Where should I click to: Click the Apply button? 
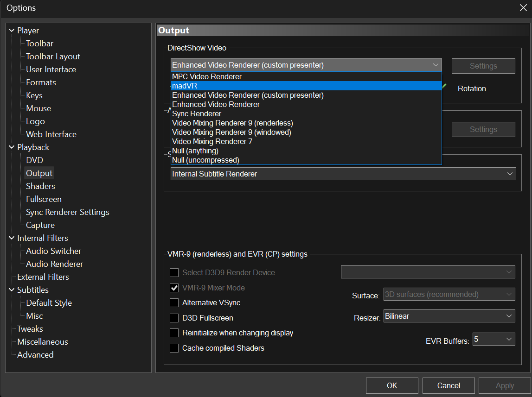point(505,385)
